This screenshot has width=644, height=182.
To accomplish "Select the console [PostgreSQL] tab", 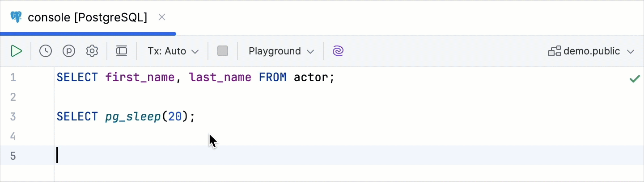I will (x=87, y=17).
